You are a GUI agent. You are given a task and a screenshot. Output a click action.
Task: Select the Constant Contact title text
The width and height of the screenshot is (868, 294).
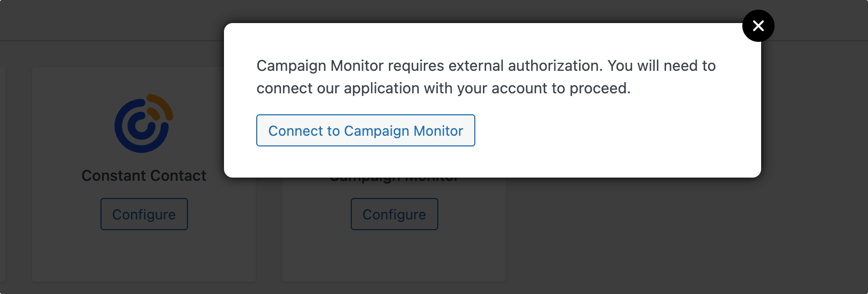coord(144,175)
